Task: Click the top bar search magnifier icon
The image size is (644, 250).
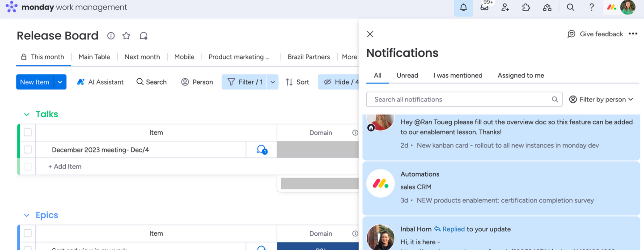Action: coord(571,8)
